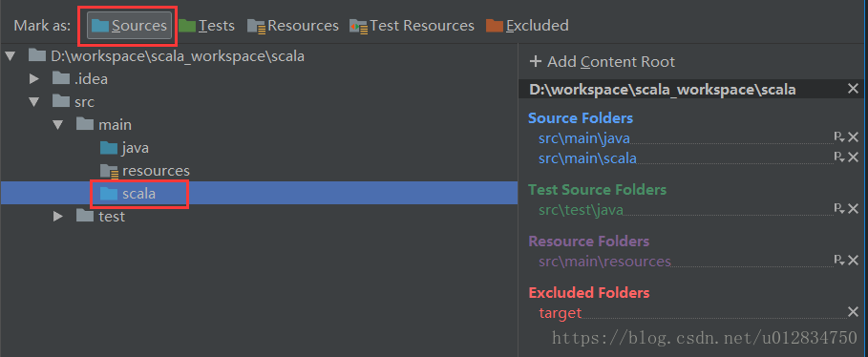The height and width of the screenshot is (357, 868).
Task: Mark selected folder as Sources
Action: 130,26
